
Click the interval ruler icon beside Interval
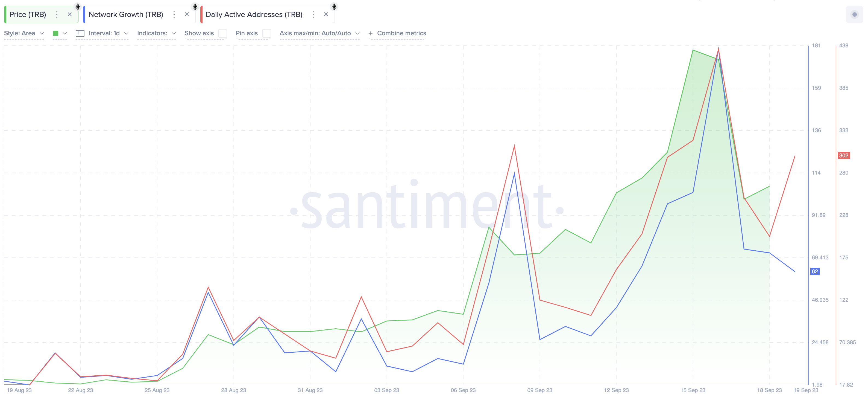click(x=80, y=33)
